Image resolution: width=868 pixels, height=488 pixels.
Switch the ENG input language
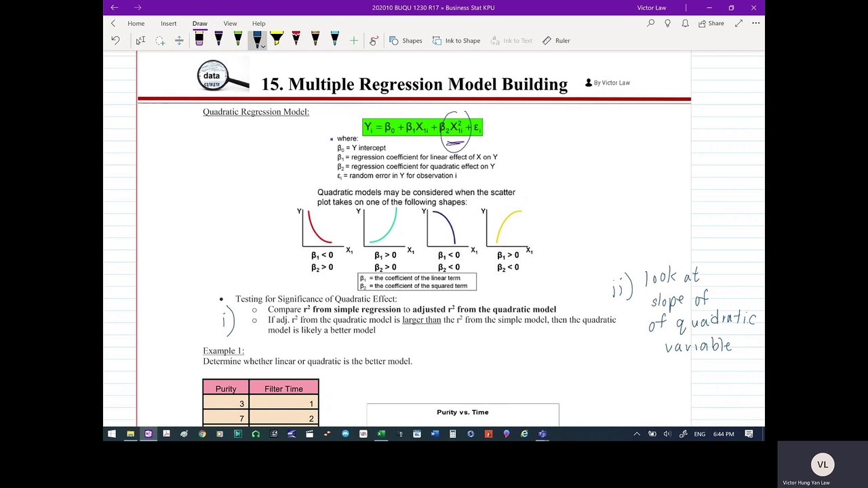pyautogui.click(x=699, y=434)
